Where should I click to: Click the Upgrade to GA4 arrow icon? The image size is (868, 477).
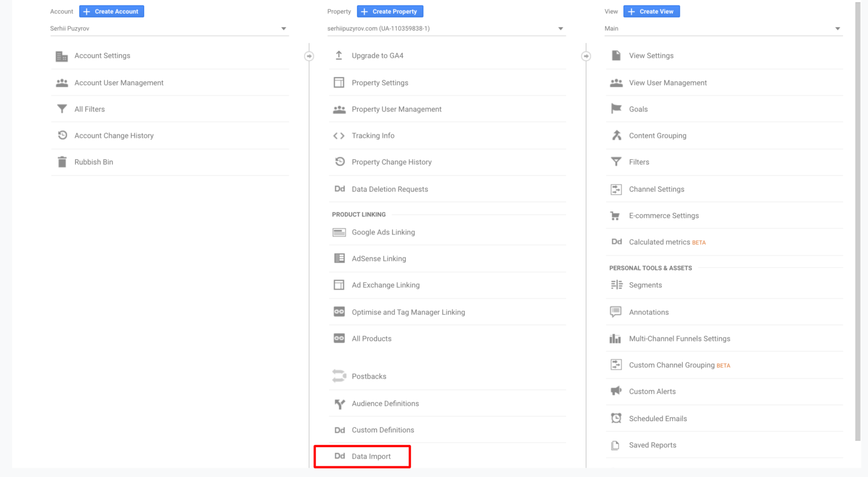point(339,55)
